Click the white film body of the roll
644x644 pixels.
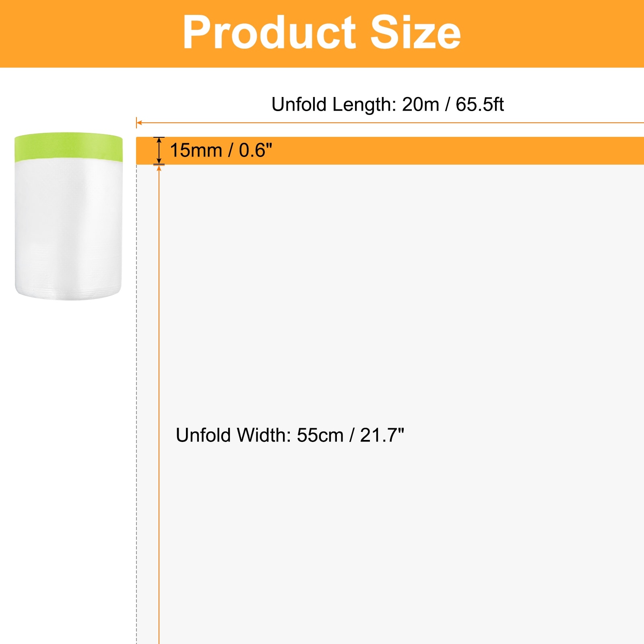click(68, 230)
